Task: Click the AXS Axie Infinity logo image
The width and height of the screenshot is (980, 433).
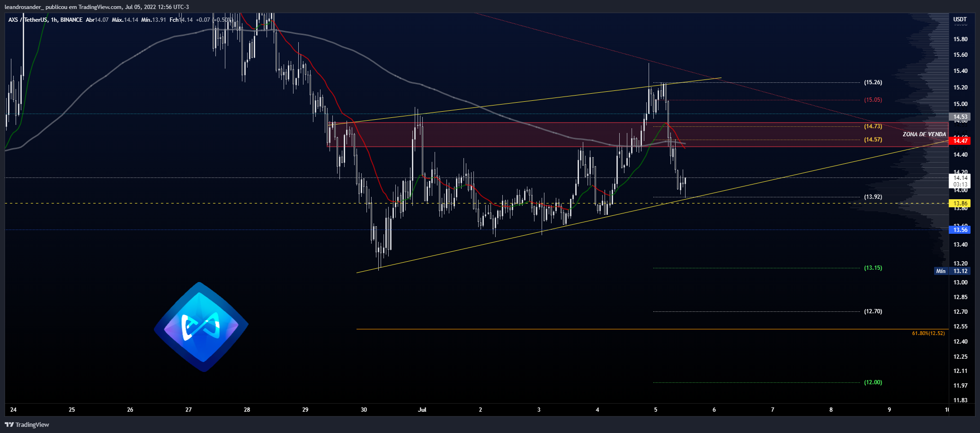Action: pyautogui.click(x=201, y=327)
